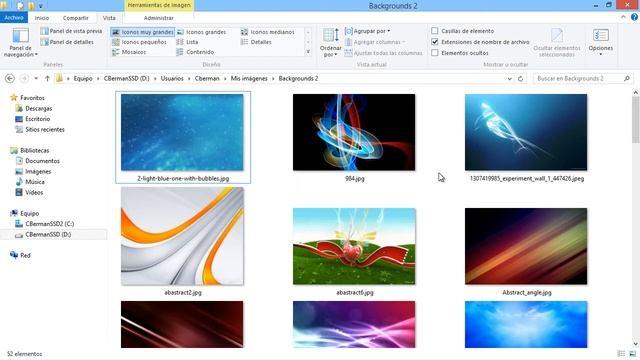
Task: Expand breadcrumb arrow after Cberman
Action: click(x=225, y=79)
